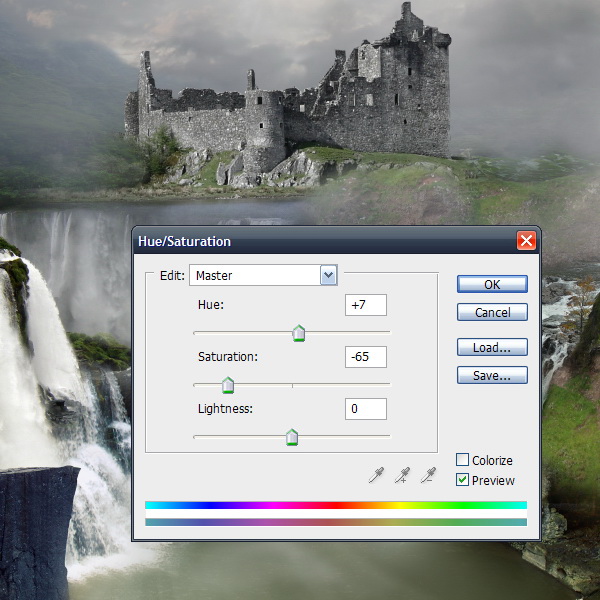Click the Hue slider handle
The height and width of the screenshot is (600, 600).
298,334
